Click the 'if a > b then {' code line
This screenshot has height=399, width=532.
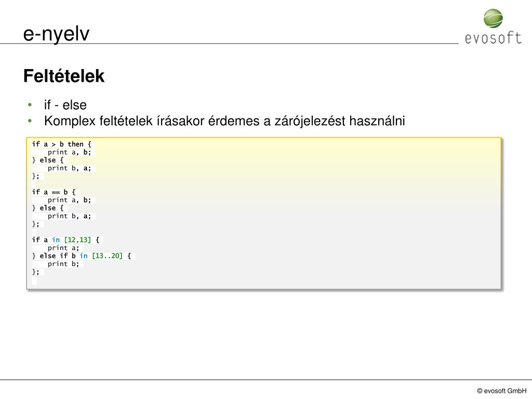point(62,144)
